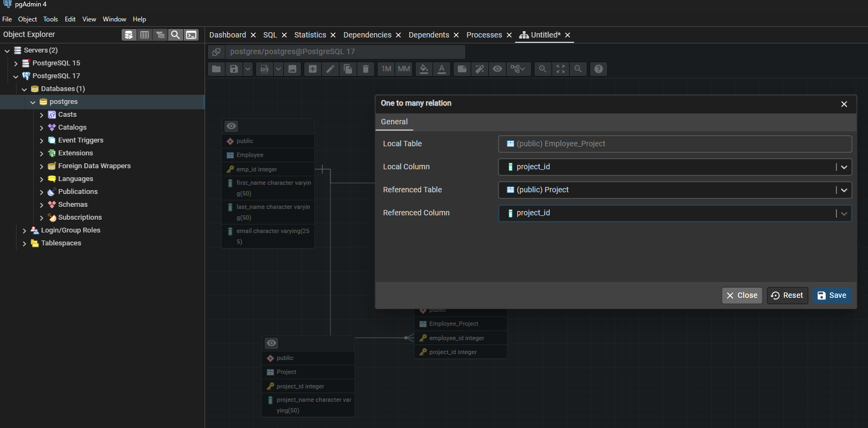The width and height of the screenshot is (868, 428).
Task: Click the Local Table input field
Action: coord(675,144)
